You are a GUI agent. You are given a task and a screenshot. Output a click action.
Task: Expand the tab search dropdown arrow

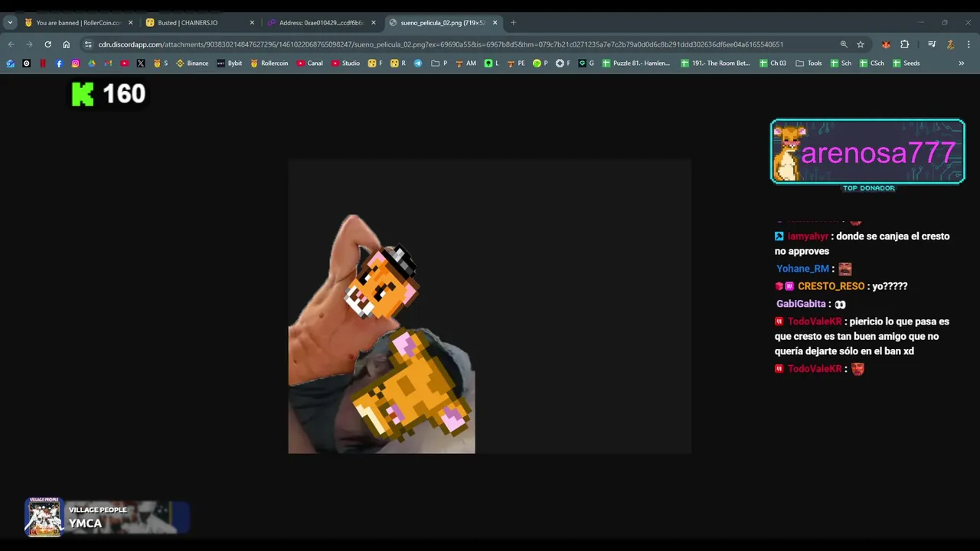pyautogui.click(x=10, y=23)
